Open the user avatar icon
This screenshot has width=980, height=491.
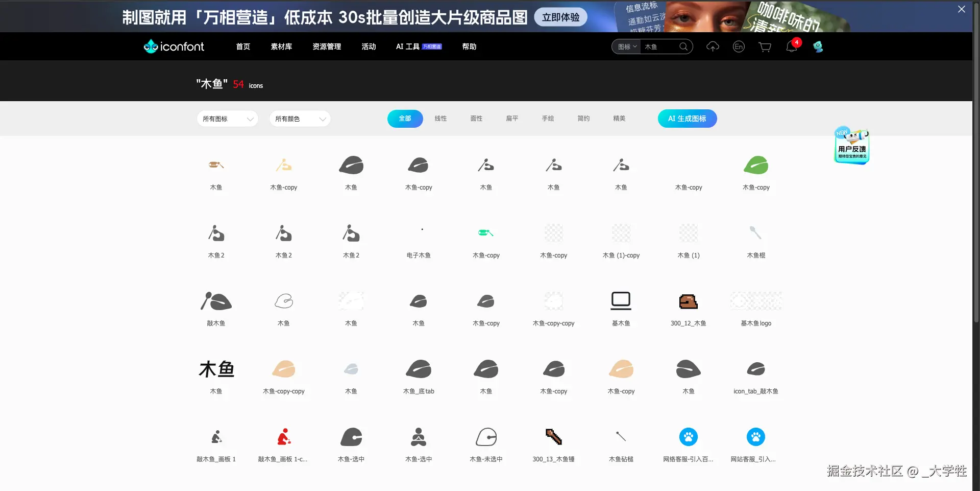tap(818, 46)
